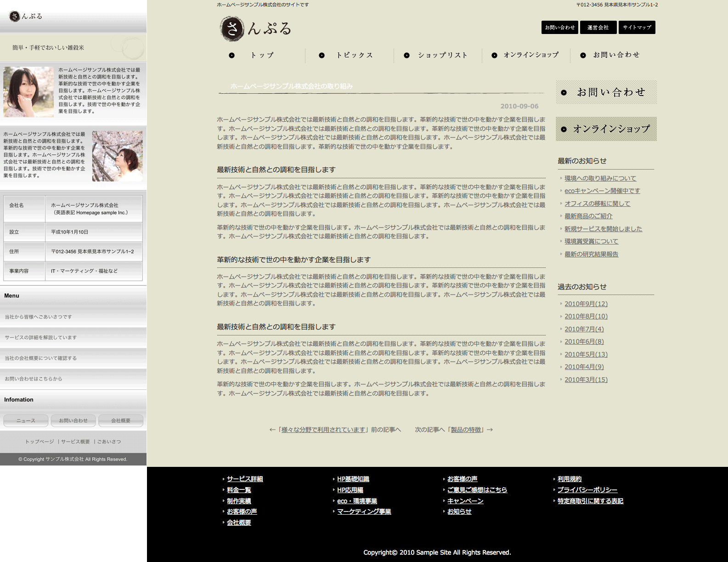Follow the 製品の特徴 next article link
The image size is (728, 562).
pos(466,430)
